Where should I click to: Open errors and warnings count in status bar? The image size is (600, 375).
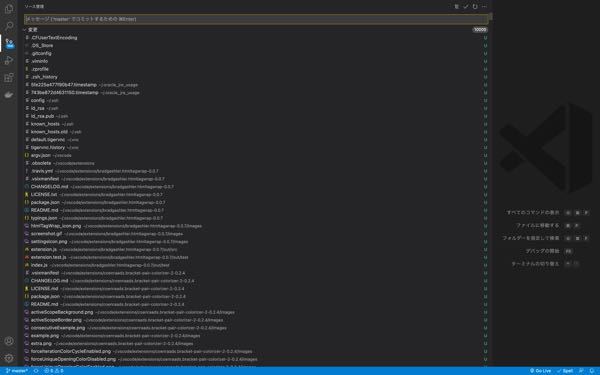tap(54, 371)
